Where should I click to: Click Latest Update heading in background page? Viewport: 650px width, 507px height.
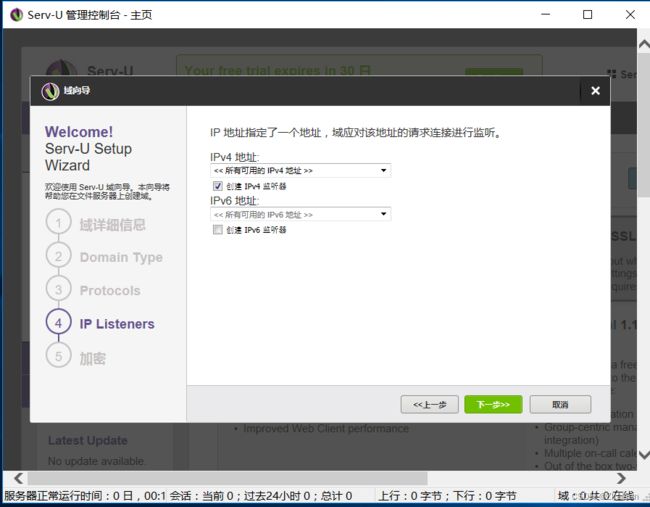[x=88, y=440]
